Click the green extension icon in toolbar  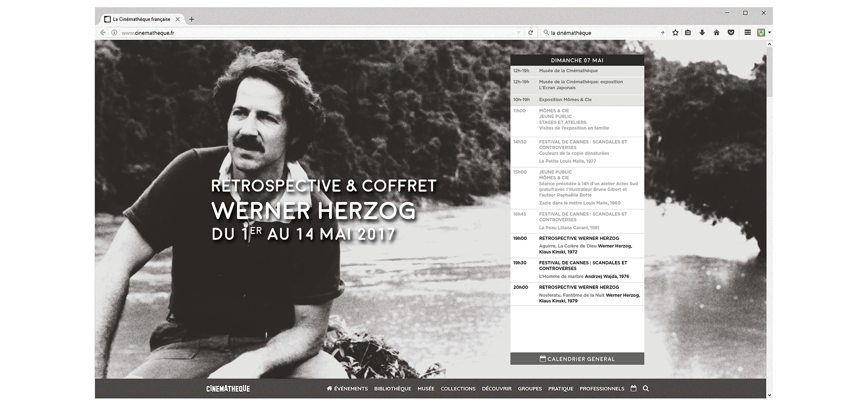point(761,33)
